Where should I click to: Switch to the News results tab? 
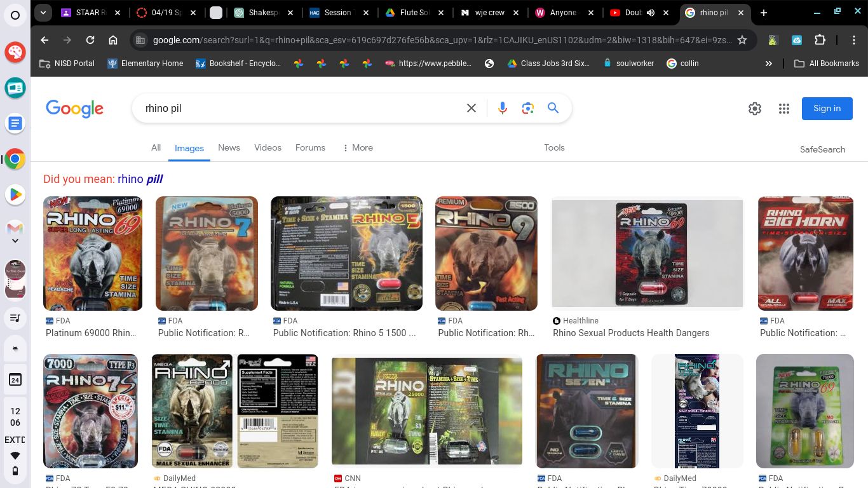(229, 147)
